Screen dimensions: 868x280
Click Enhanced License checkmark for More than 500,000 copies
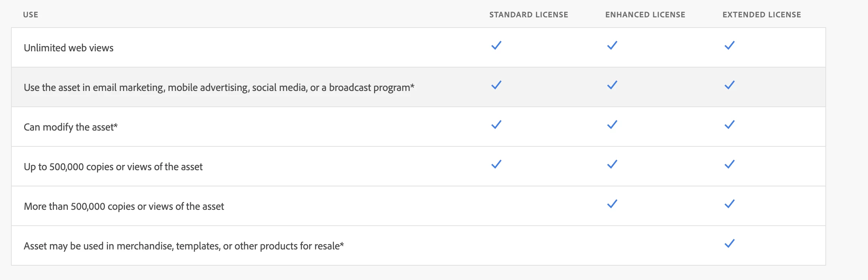click(612, 204)
